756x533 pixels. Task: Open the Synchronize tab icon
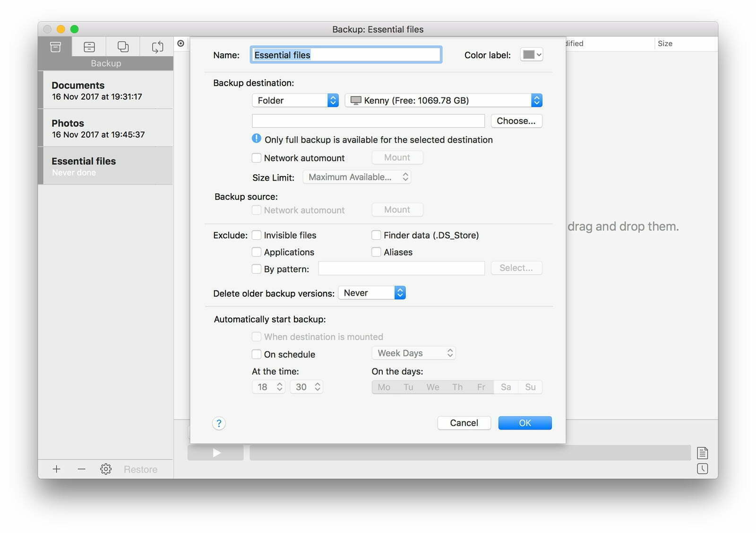(x=157, y=47)
